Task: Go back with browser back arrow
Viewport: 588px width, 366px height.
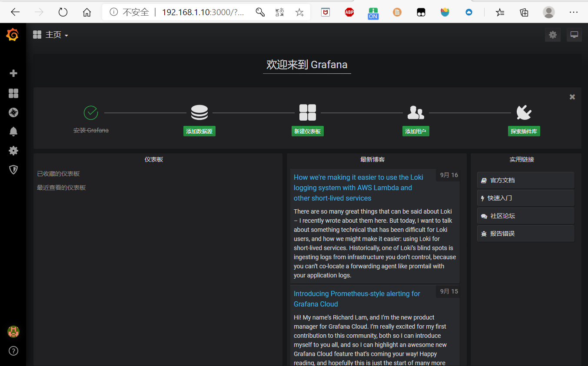Action: (15, 12)
